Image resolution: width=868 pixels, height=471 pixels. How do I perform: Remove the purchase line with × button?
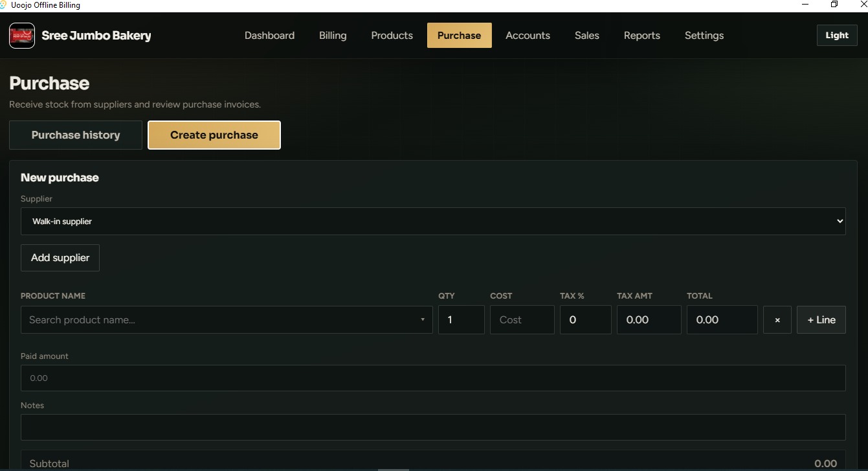point(777,320)
